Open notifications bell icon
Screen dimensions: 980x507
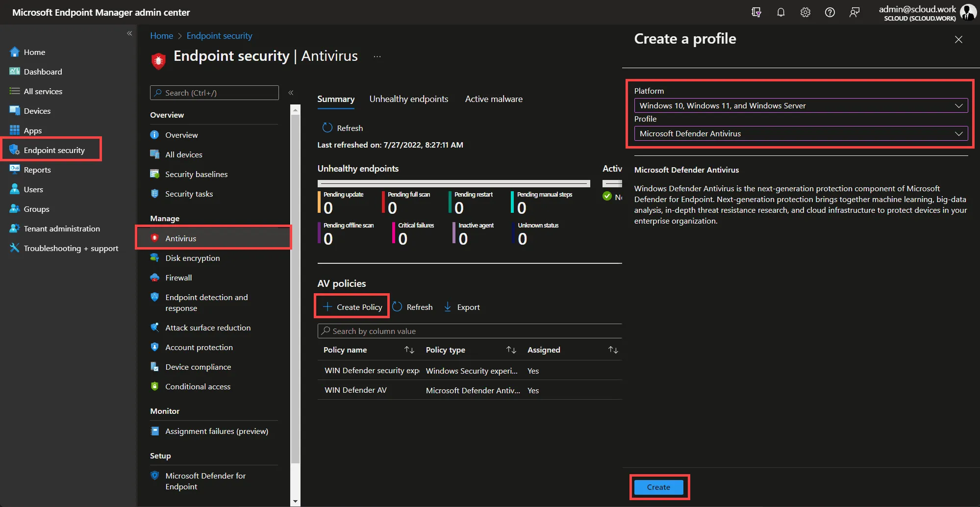(781, 12)
